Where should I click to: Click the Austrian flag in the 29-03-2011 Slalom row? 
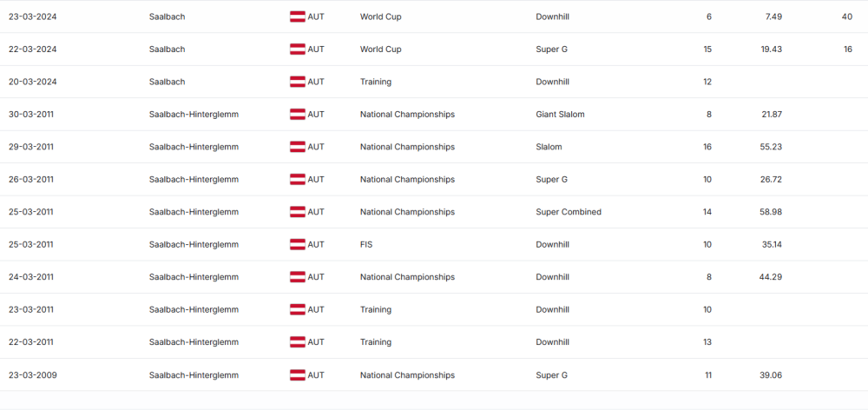coord(297,147)
